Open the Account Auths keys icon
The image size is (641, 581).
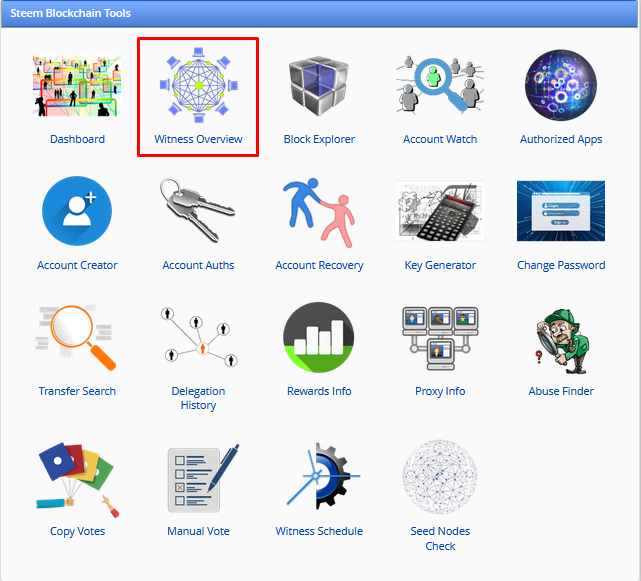[198, 210]
